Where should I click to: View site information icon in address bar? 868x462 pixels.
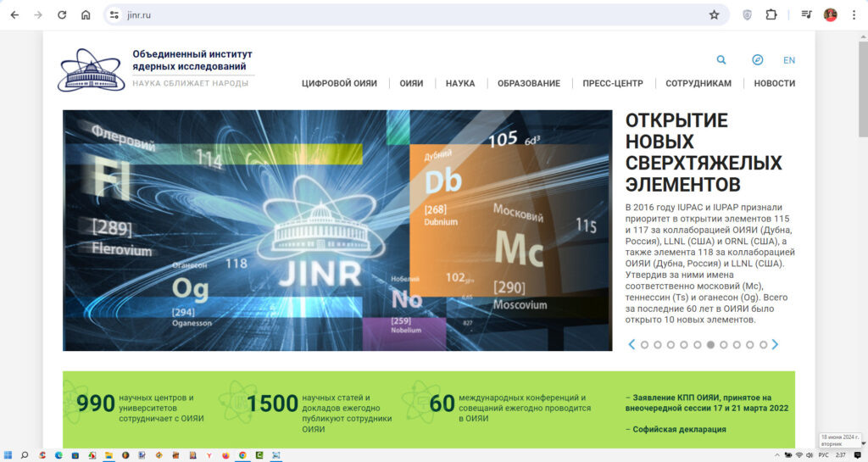[x=114, y=15]
